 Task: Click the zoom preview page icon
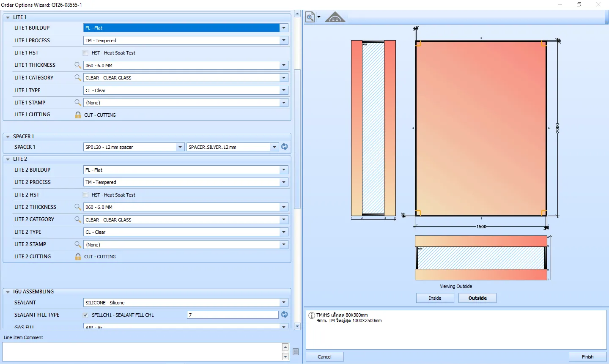click(x=310, y=17)
